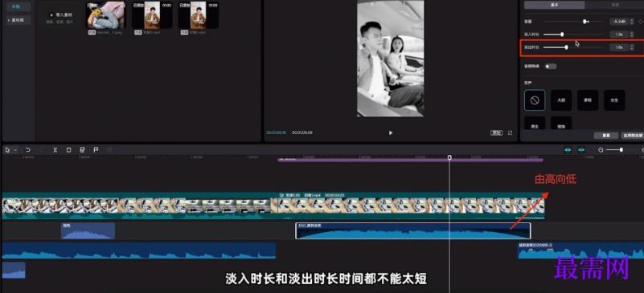Click the total duration 00:01:05:09
The height and width of the screenshot is (293, 644).
click(302, 132)
